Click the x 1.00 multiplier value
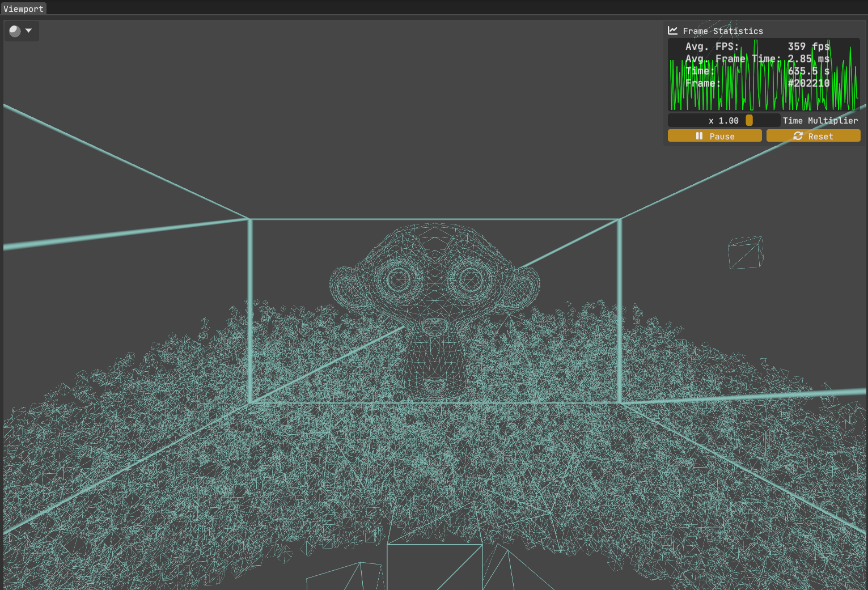Viewport: 868px width, 590px height. (x=723, y=121)
